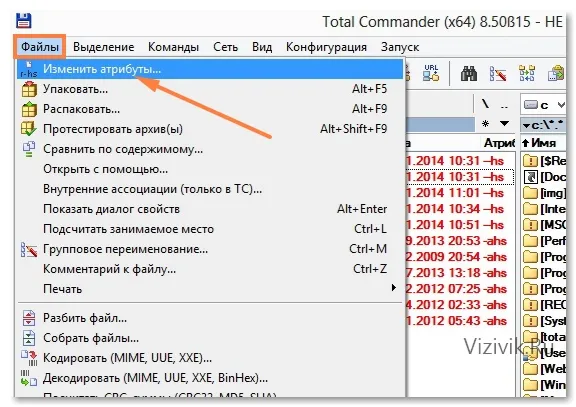Select Сравнить по содержимому... entry
Image resolution: width=576 pixels, height=407 pixels.
click(210, 149)
